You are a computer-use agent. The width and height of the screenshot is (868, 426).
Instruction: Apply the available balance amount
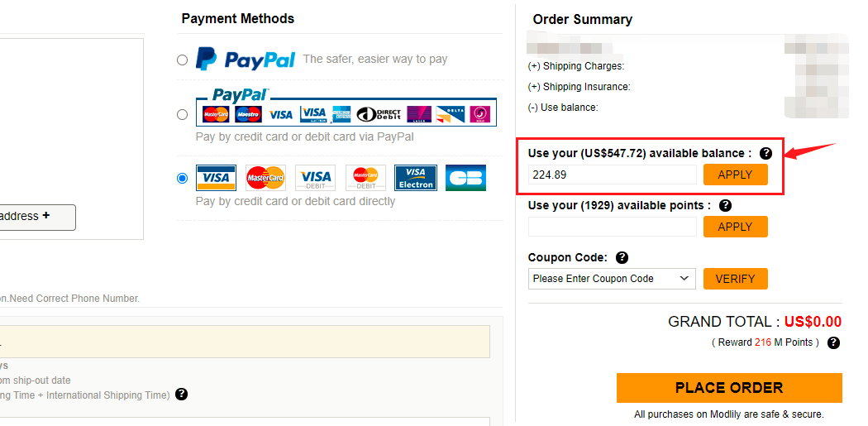point(735,175)
